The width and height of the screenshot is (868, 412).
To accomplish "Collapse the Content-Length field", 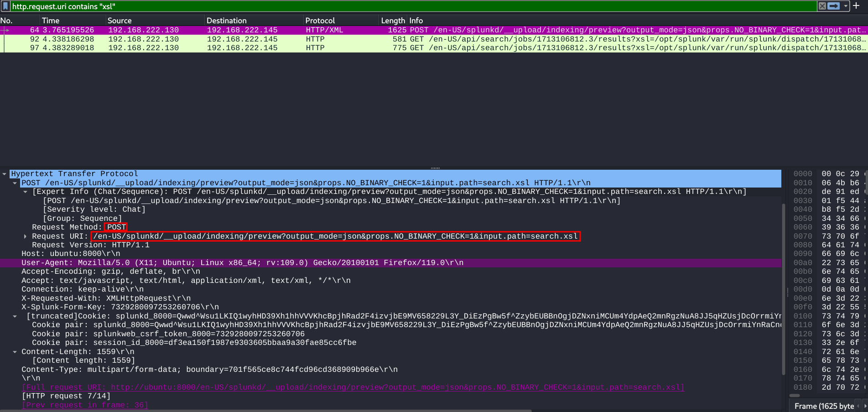I will point(15,352).
